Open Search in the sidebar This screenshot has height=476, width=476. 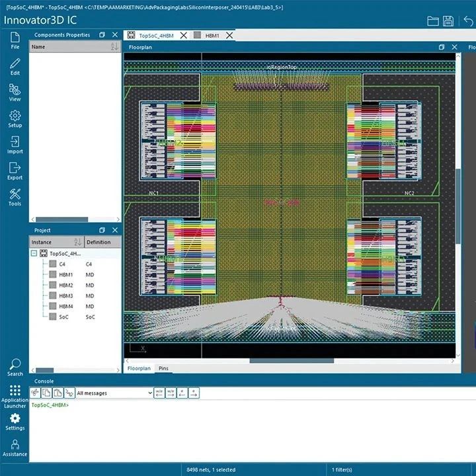point(15,368)
